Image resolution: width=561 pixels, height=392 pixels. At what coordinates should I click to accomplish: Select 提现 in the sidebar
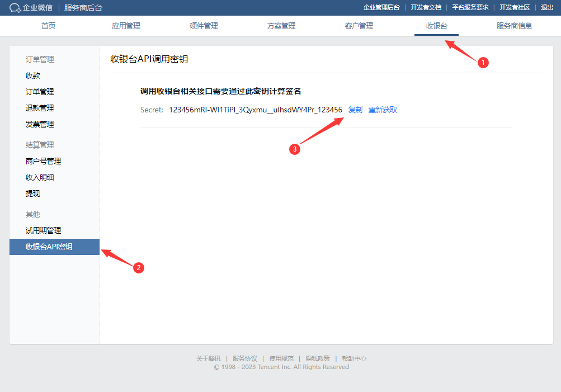pyautogui.click(x=33, y=193)
